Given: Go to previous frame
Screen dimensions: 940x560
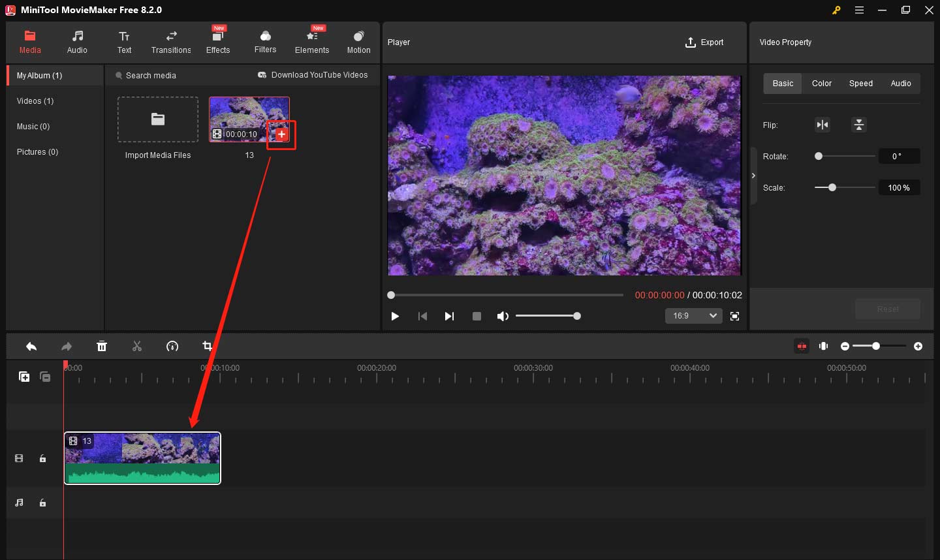Looking at the screenshot, I should tap(422, 316).
